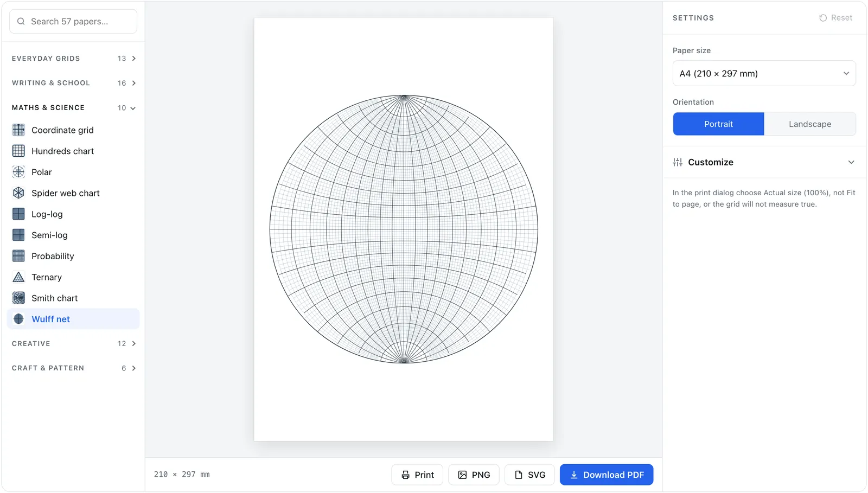Click the image icon in PNG button

point(462,475)
